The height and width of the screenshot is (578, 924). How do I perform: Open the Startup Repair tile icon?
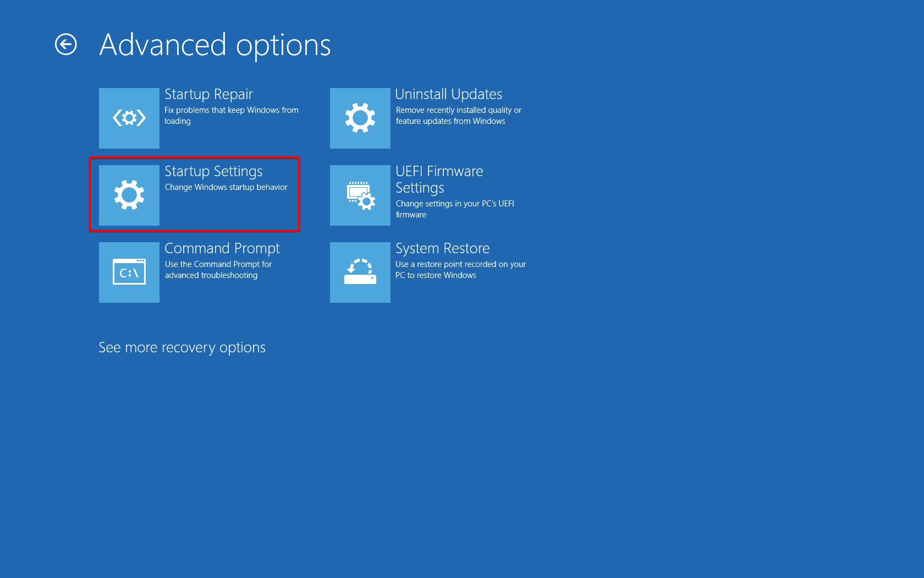click(129, 118)
